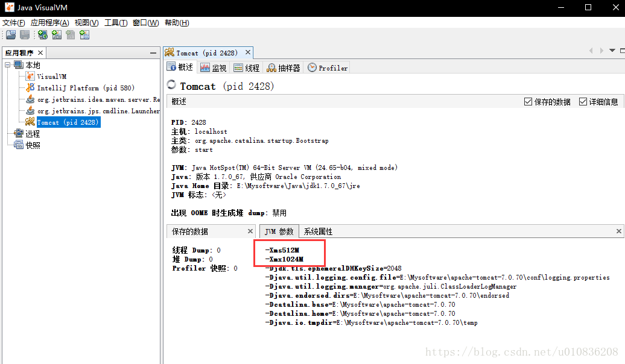Select the Tomcat (pid 2428) document tab
Viewport: 625px width, 364px height.
coord(206,52)
